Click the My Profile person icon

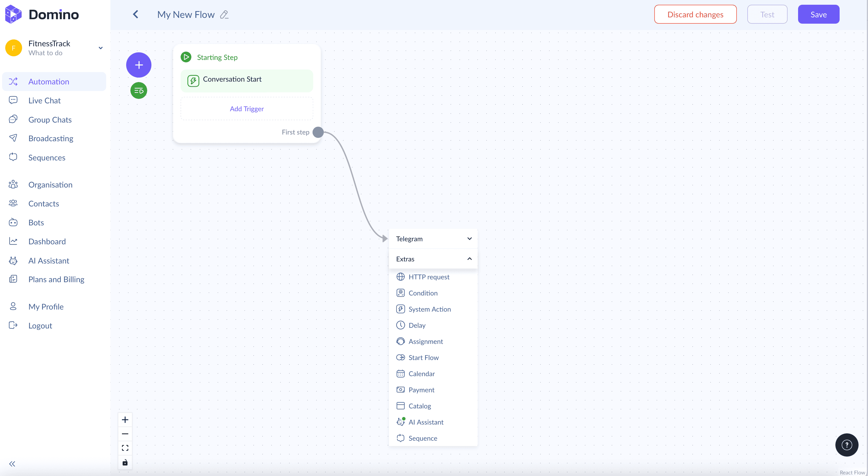pos(13,306)
